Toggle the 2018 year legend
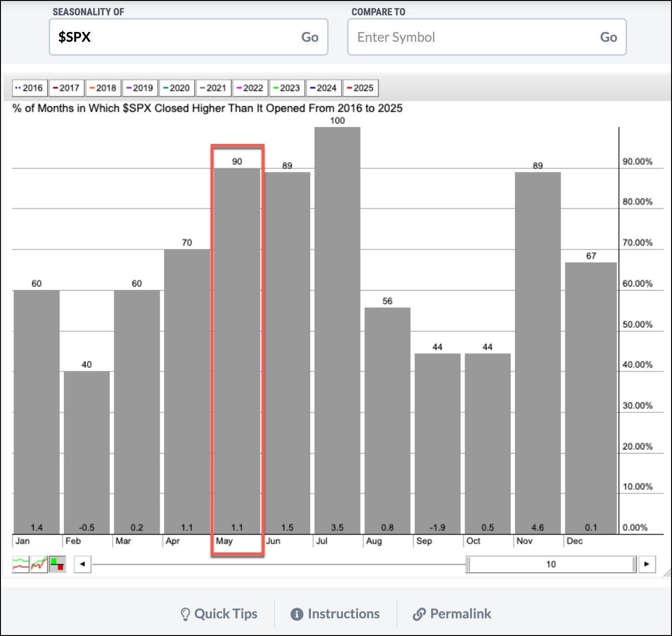Image resolution: width=672 pixels, height=636 pixels. [x=103, y=88]
